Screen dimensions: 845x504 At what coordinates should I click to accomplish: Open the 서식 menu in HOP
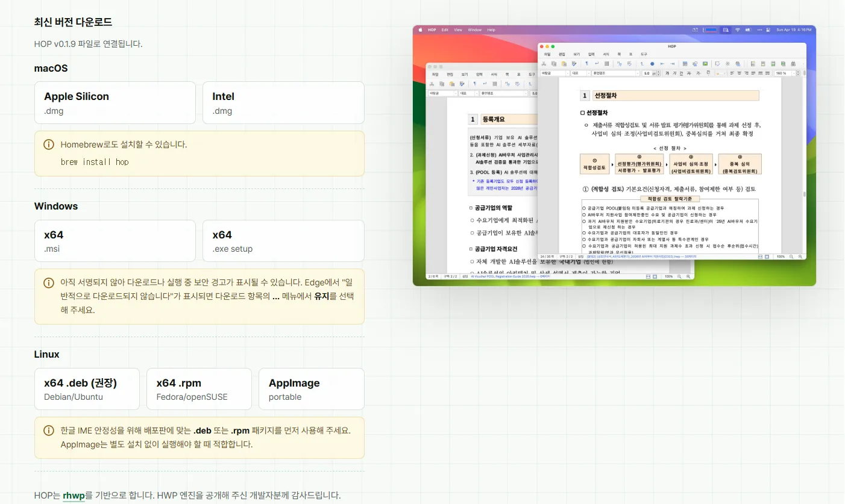606,54
